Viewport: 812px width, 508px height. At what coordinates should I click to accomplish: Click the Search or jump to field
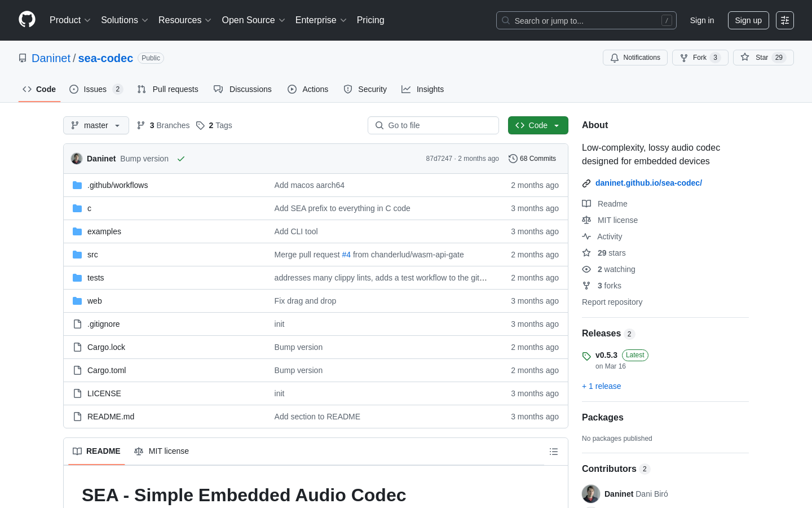click(586, 20)
